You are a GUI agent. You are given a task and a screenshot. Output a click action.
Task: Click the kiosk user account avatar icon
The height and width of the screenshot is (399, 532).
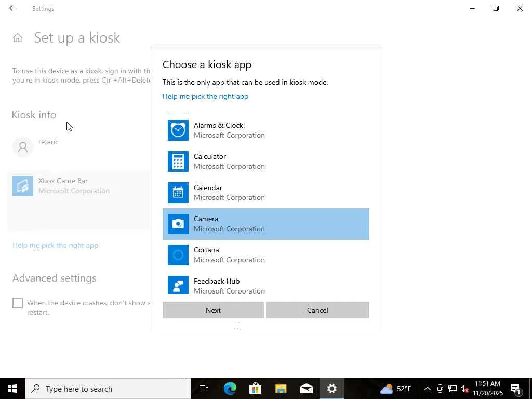(23, 147)
